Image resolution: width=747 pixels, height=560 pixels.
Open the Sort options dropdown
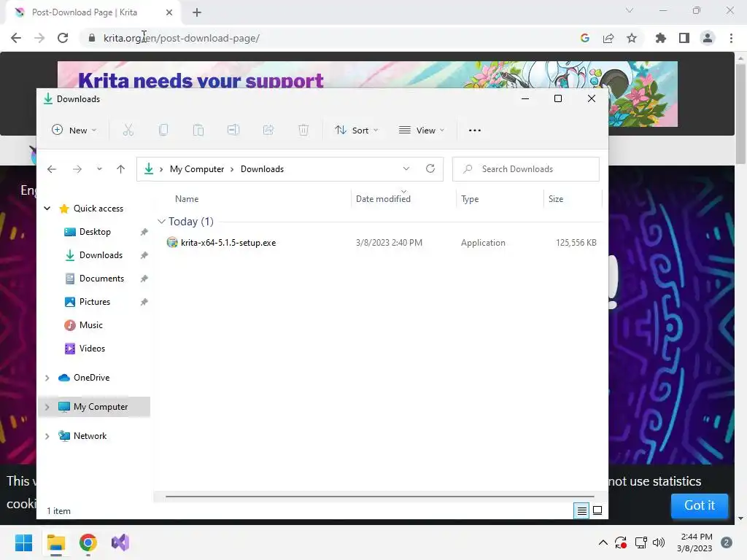click(356, 130)
